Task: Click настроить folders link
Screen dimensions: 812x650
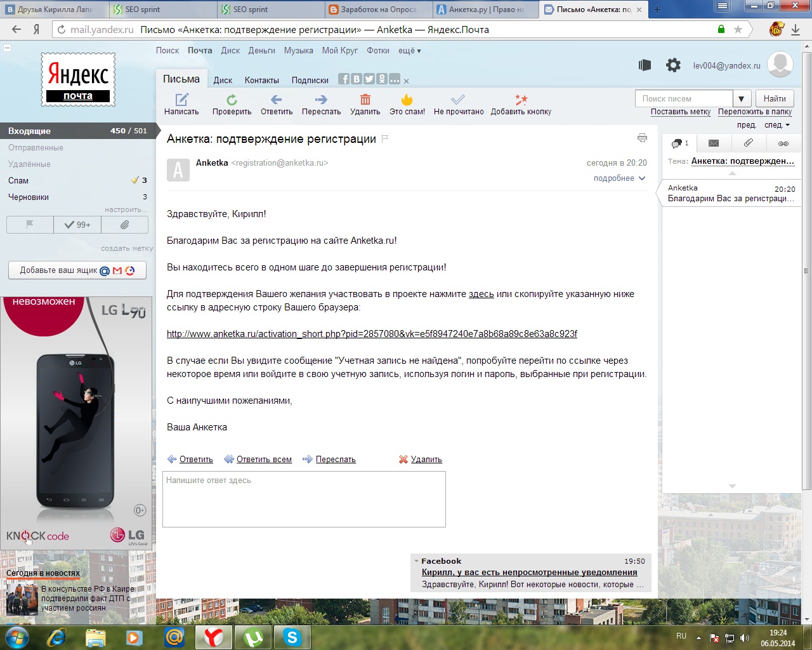Action: 126,209
